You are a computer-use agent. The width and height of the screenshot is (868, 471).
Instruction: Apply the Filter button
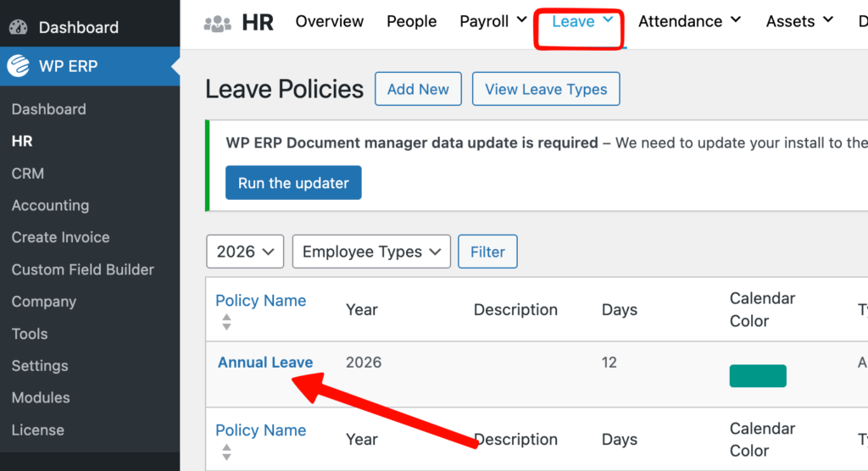point(487,252)
